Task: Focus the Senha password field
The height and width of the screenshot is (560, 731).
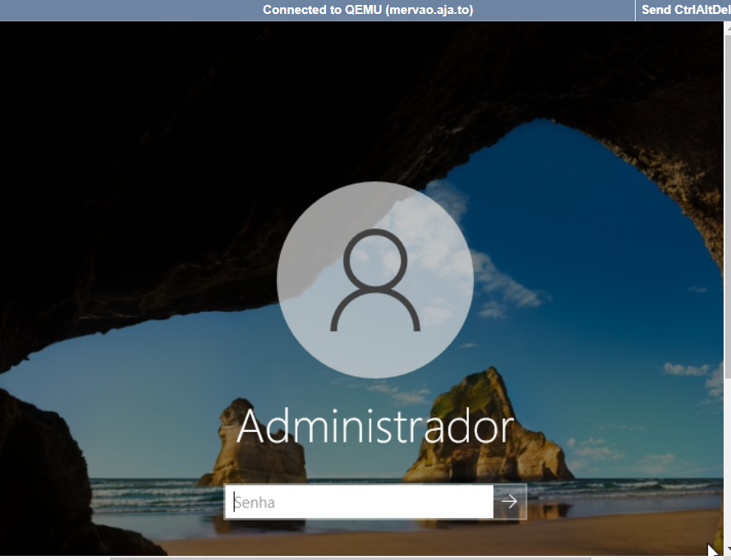Action: point(359,502)
